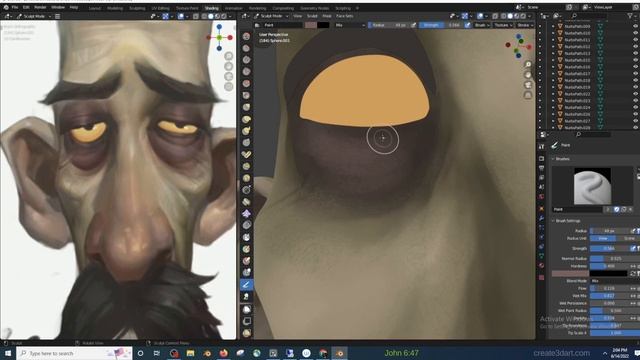Open the File menu
This screenshot has width=640, height=360.
[x=15, y=7]
